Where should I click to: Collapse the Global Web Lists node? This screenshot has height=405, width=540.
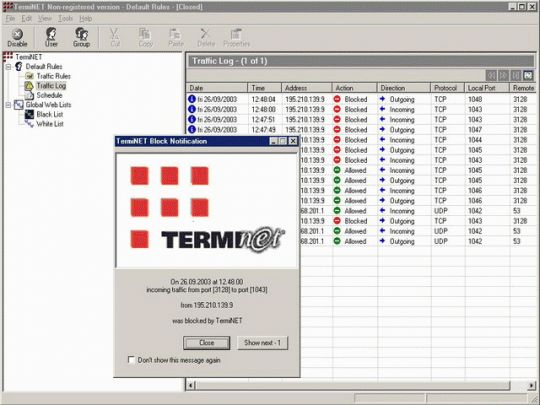pos(8,105)
